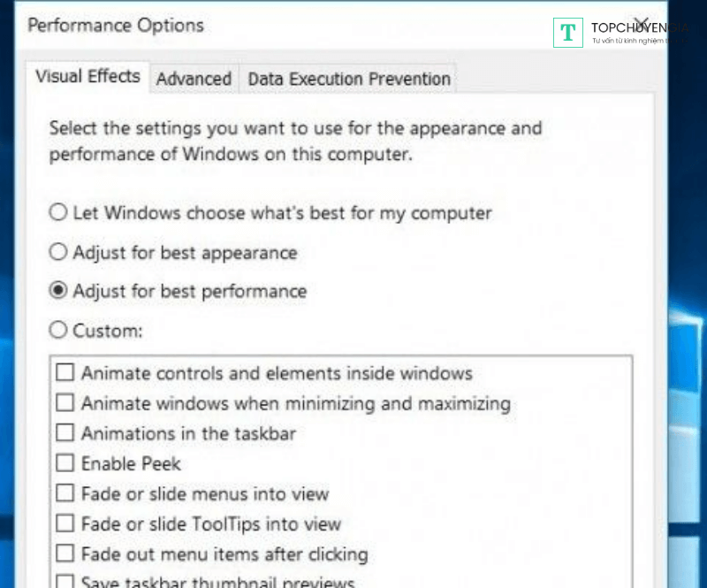This screenshot has width=707, height=588.
Task: Pick the Custom radio option
Action: pyautogui.click(x=58, y=331)
